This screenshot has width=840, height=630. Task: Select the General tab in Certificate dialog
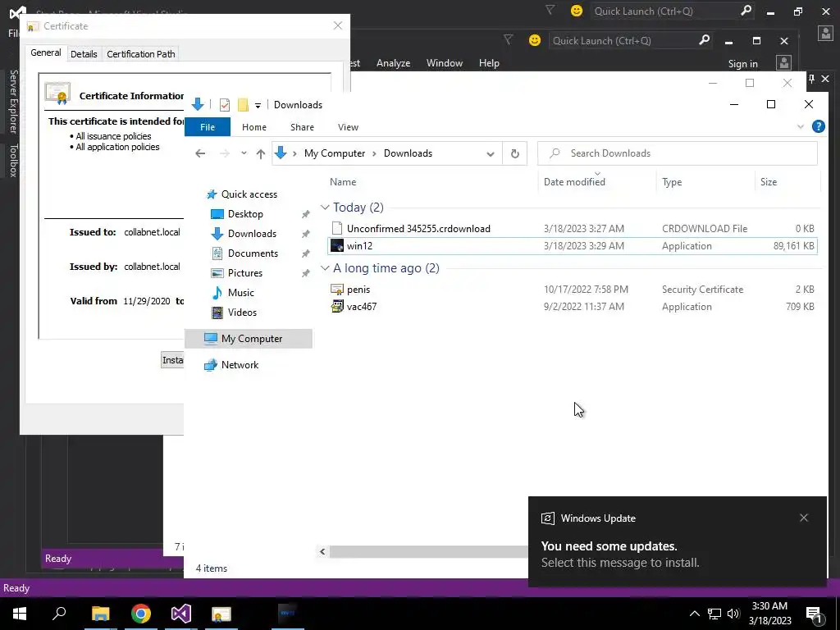[46, 52]
